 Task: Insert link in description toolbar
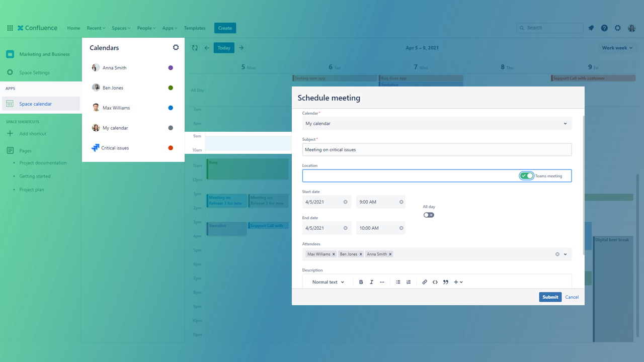click(x=424, y=282)
